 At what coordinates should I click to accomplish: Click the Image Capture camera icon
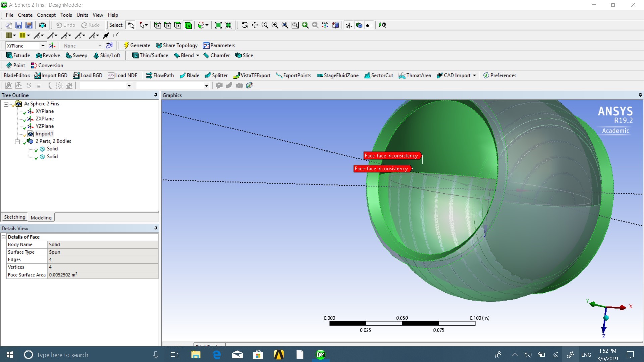pos(42,25)
